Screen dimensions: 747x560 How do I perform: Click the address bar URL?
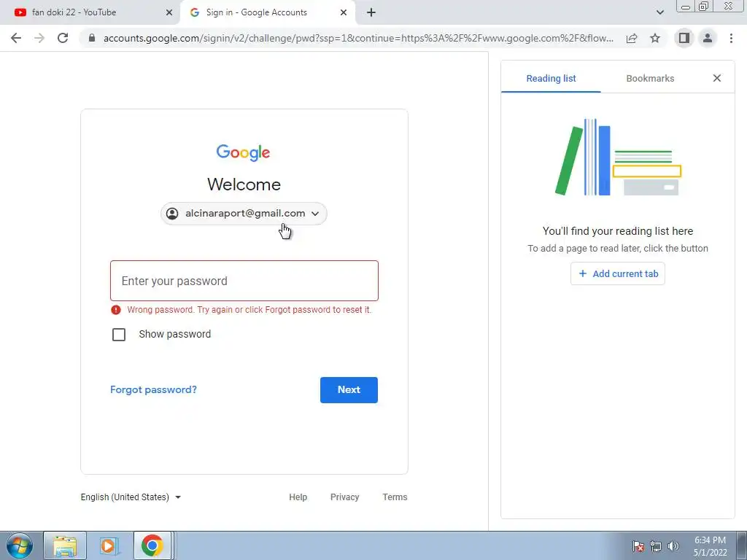(x=358, y=38)
